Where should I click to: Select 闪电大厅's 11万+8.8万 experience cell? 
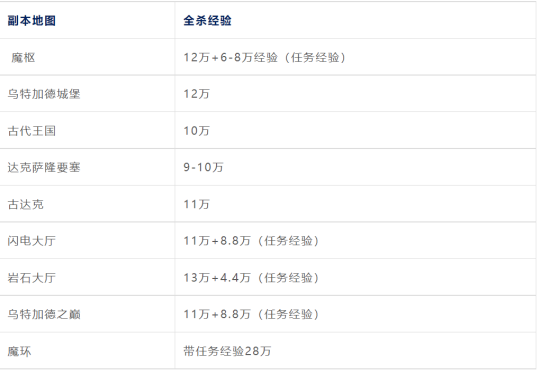[251, 241]
